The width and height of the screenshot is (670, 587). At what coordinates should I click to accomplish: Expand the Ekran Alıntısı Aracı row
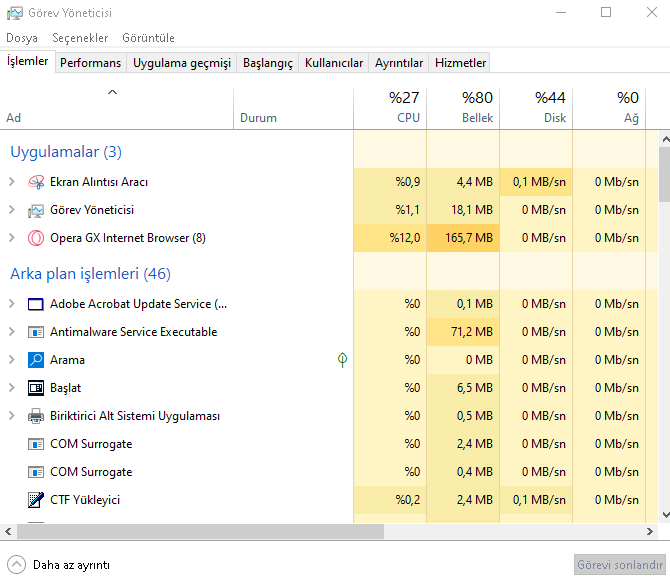(x=12, y=182)
